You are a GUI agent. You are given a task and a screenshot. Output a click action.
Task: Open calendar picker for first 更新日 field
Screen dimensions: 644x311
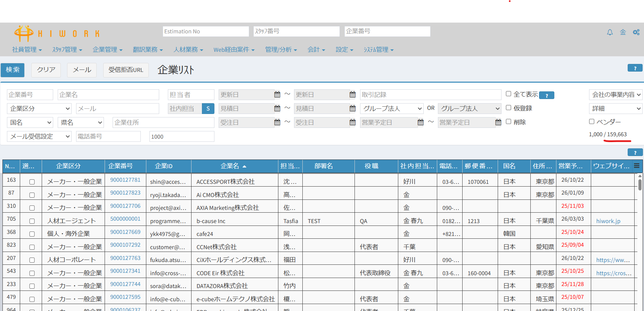point(277,95)
